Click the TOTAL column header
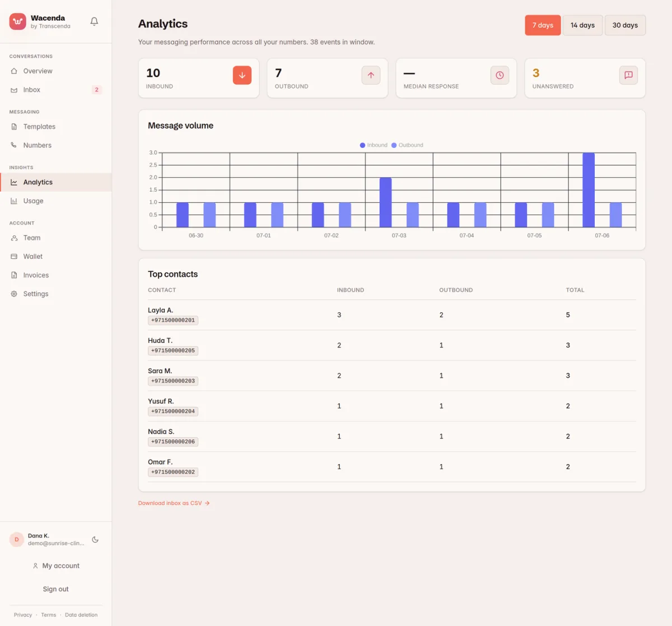 point(575,290)
